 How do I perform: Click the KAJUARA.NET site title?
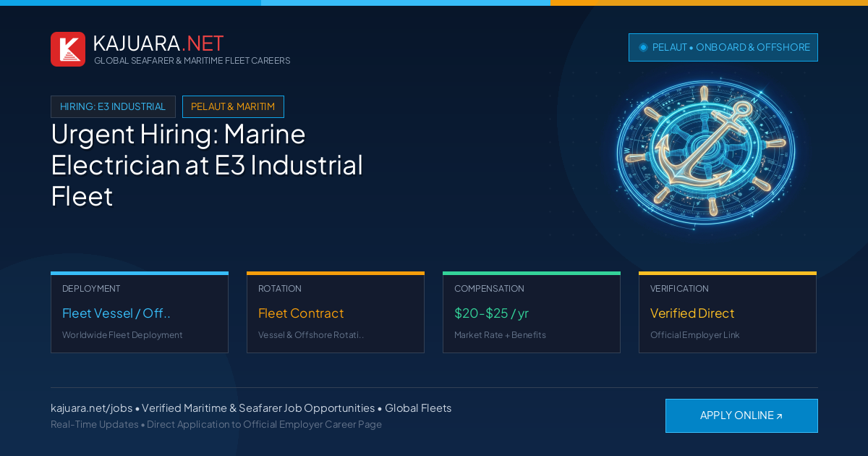pyautogui.click(x=158, y=43)
